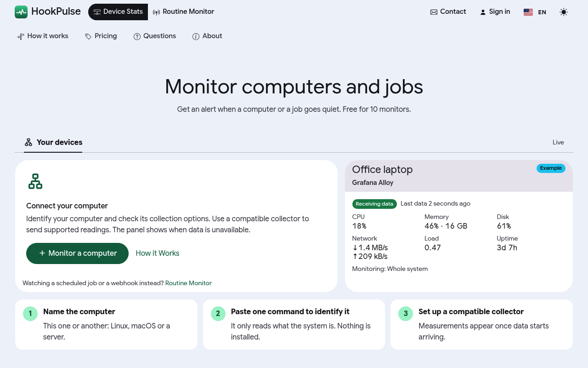Click step 2 number badge
Image resolution: width=588 pixels, height=368 pixels.
tap(218, 314)
